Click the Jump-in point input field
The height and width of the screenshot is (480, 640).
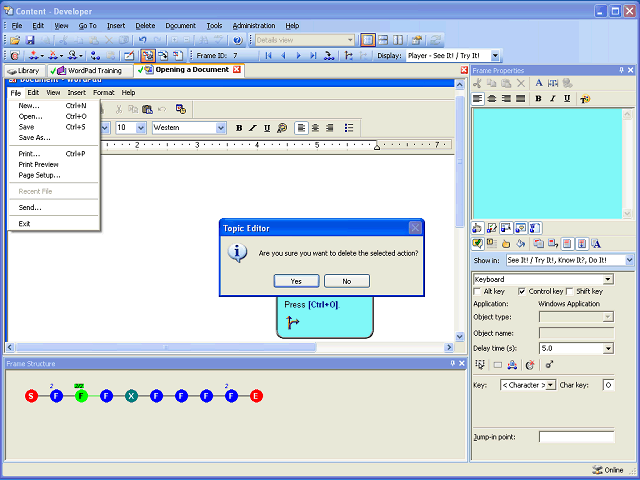(x=576, y=437)
